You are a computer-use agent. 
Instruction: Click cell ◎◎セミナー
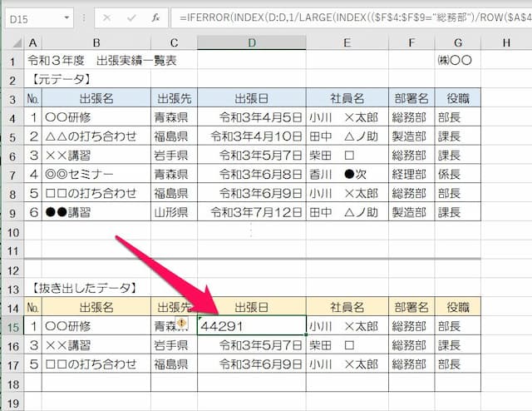point(96,174)
